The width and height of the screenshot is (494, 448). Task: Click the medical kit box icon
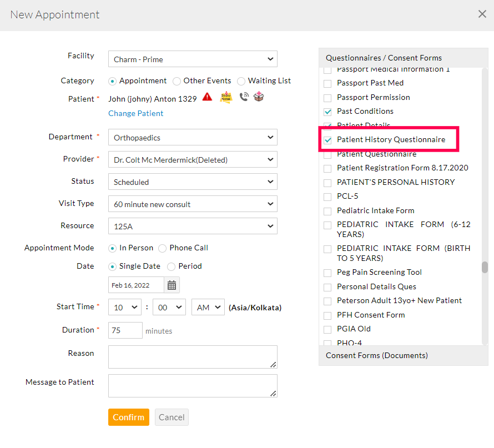point(259,97)
